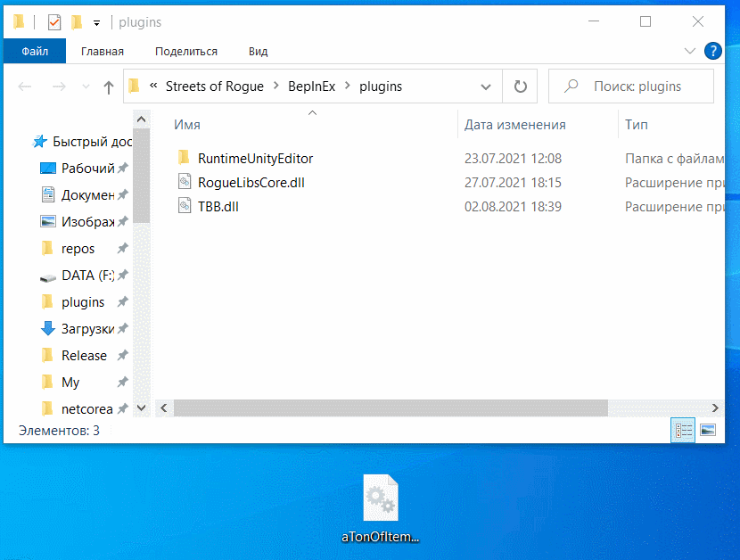Open the Файл ribbon tab
The image size is (740, 560).
[x=35, y=51]
